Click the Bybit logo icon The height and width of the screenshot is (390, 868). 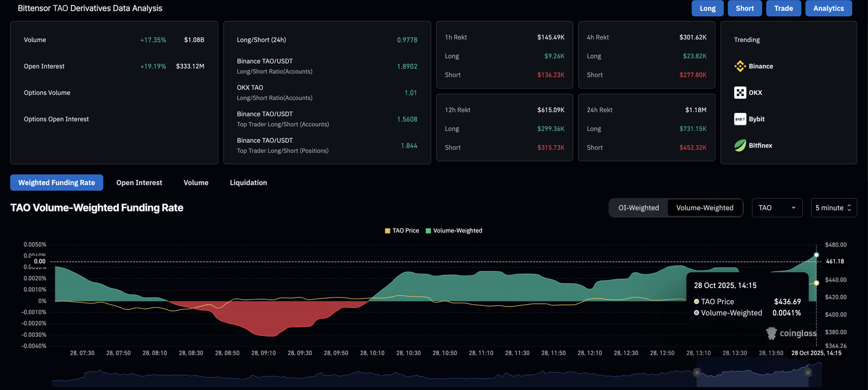pyautogui.click(x=740, y=119)
